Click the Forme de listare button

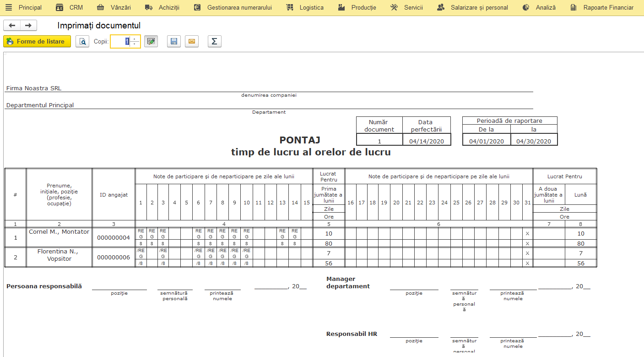coord(37,42)
